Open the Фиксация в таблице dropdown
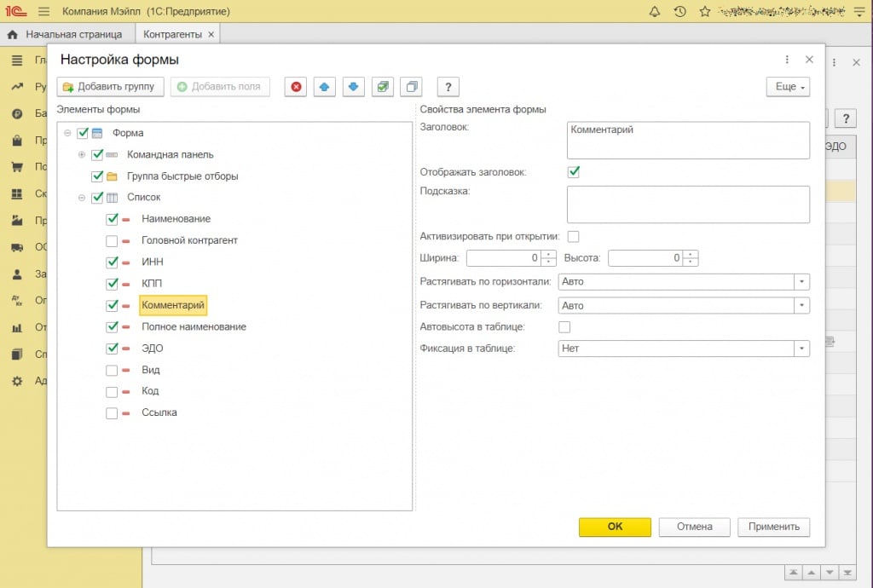873x588 pixels. [801, 349]
